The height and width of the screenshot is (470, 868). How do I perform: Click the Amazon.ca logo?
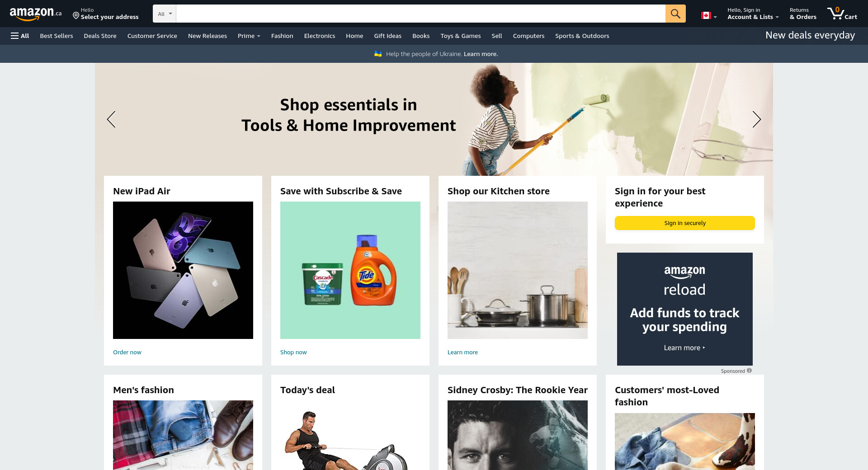36,14
